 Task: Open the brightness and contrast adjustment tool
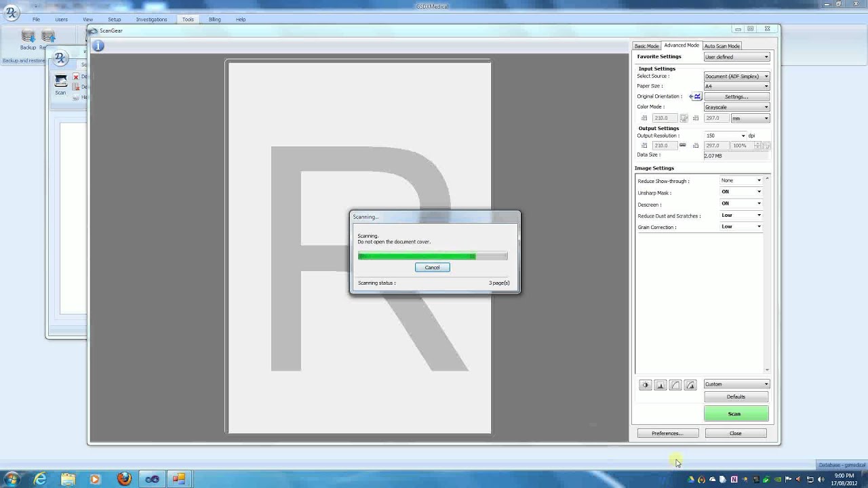click(x=645, y=385)
